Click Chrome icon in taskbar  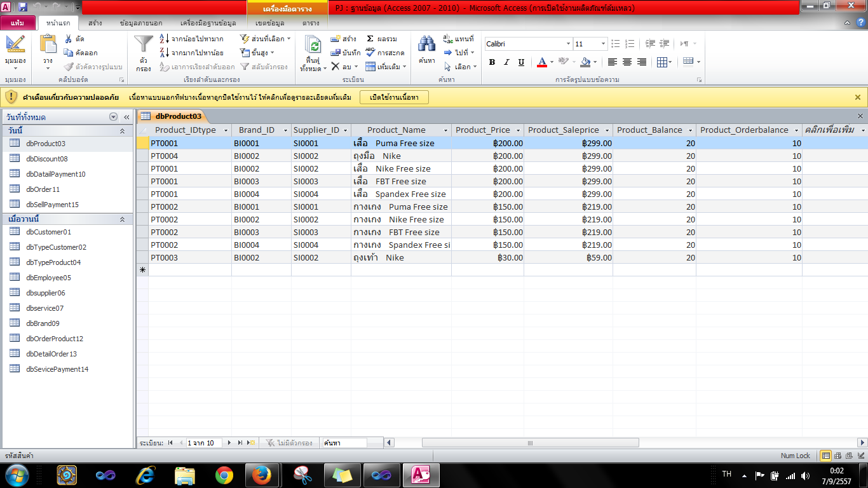pos(224,475)
